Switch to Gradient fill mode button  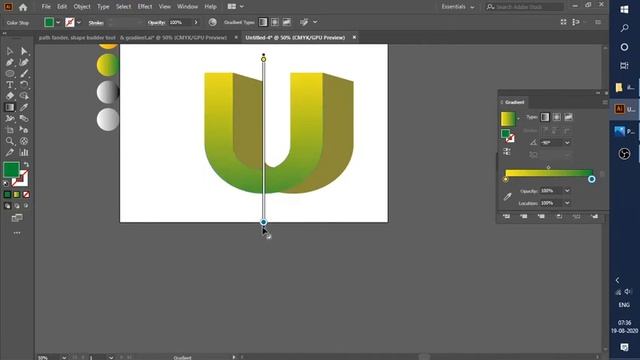17,195
